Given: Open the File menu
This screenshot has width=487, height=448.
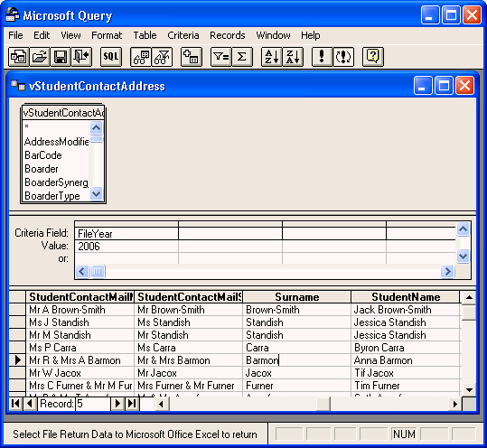Looking at the screenshot, I should tap(15, 35).
